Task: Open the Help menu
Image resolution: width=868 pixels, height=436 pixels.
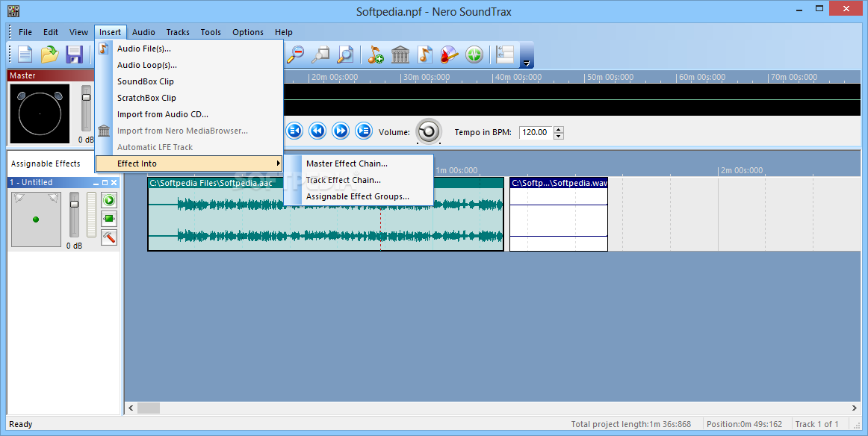Action: (x=283, y=32)
